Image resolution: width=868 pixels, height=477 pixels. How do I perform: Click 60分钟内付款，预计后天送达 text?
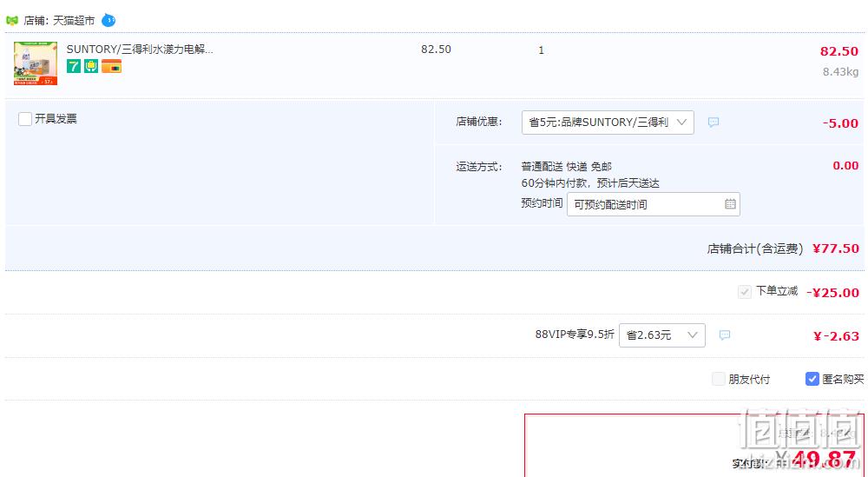tap(590, 182)
